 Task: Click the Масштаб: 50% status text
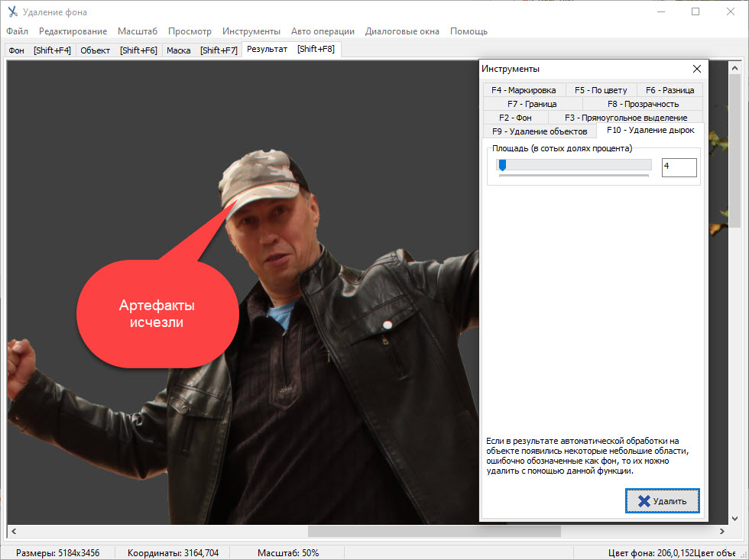point(288,553)
